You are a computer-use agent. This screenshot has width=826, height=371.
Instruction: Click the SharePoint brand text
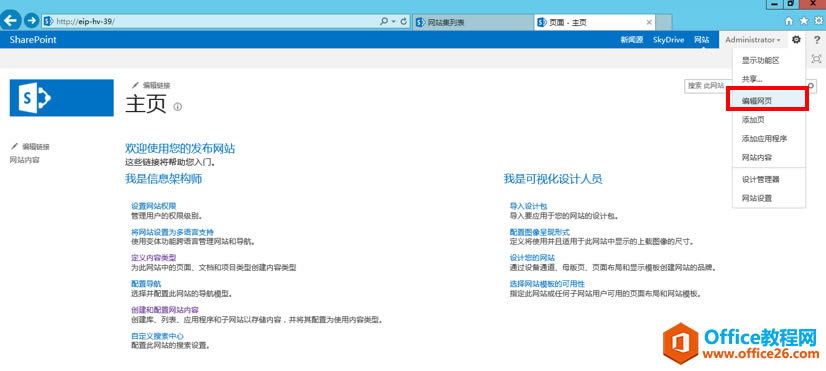pos(33,40)
